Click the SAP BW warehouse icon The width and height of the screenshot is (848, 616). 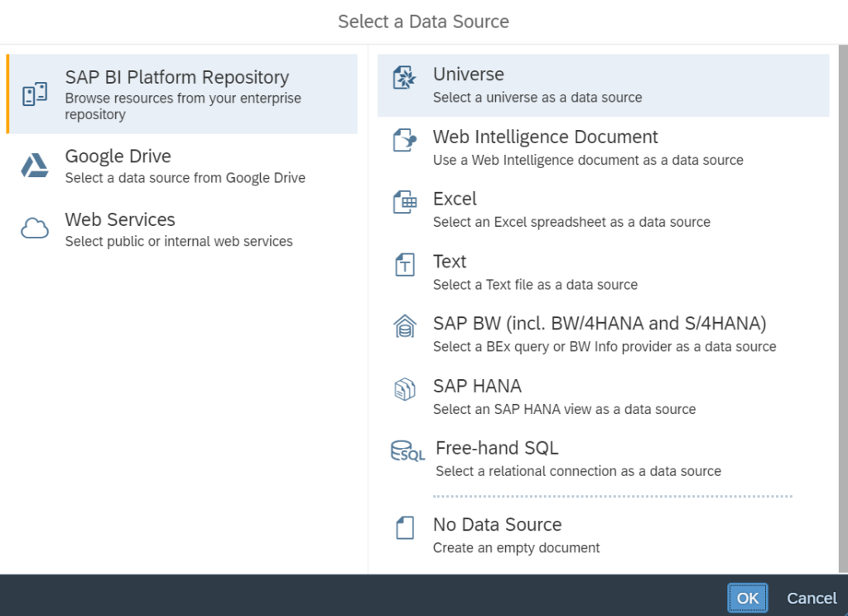pos(404,326)
